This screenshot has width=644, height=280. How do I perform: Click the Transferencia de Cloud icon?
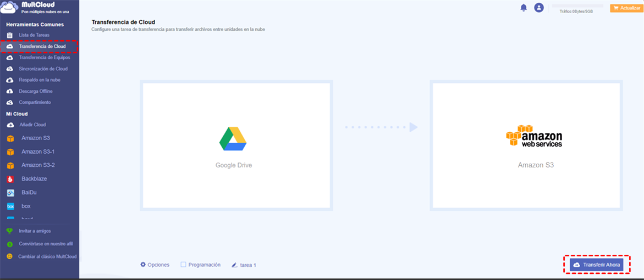(10, 47)
